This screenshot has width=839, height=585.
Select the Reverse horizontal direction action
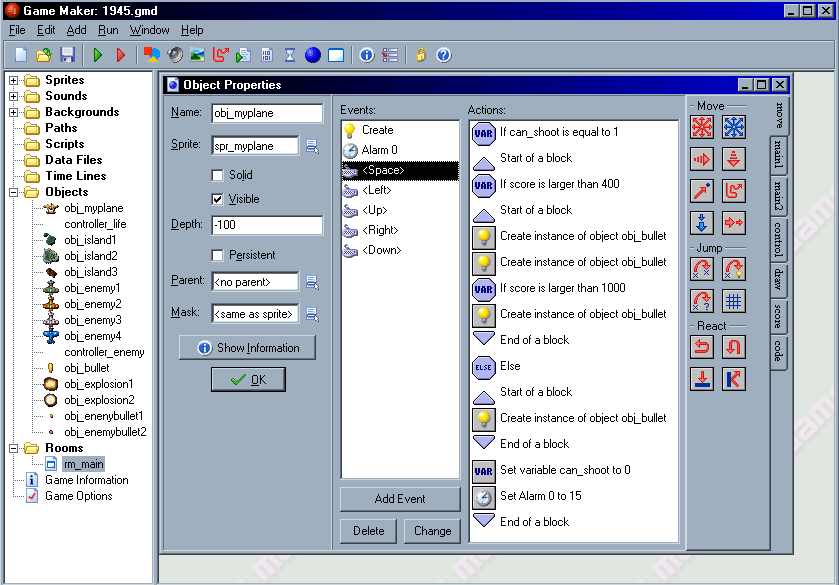point(702,347)
